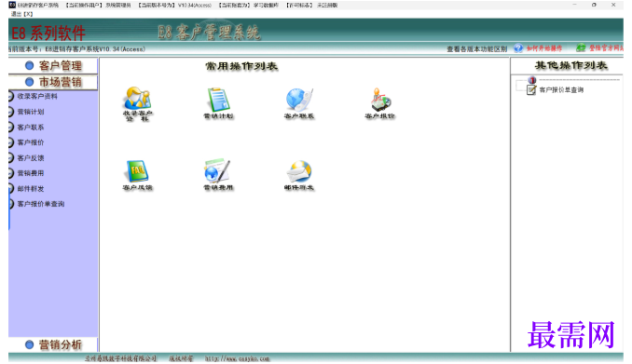This screenshot has height=364, width=632.
Task: Select 客户反馈 in the left sidebar
Action: (x=31, y=158)
